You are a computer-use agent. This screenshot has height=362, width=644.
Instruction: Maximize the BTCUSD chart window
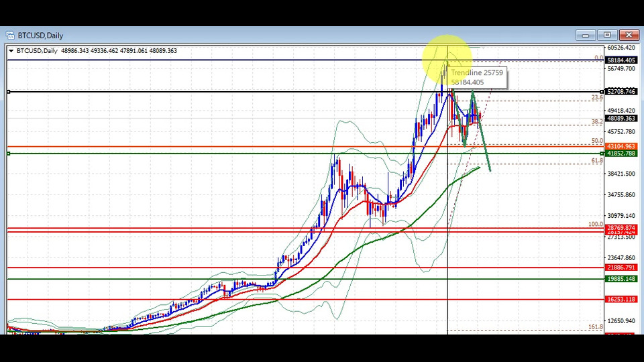coord(607,36)
